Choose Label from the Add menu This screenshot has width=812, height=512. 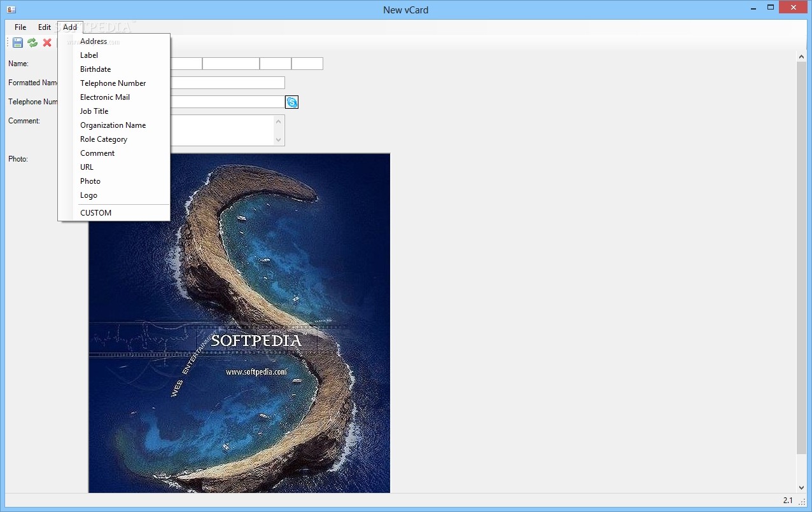tap(114, 55)
